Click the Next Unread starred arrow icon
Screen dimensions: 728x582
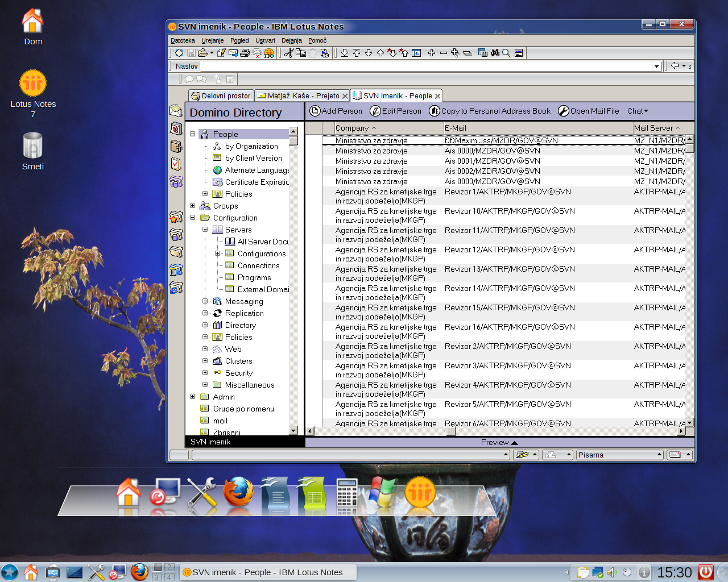tap(392, 53)
